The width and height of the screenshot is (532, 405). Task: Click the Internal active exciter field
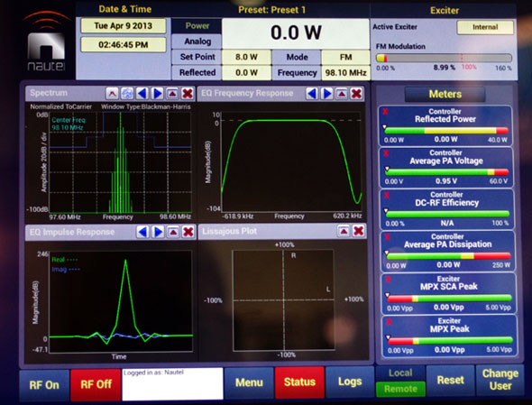pyautogui.click(x=485, y=27)
